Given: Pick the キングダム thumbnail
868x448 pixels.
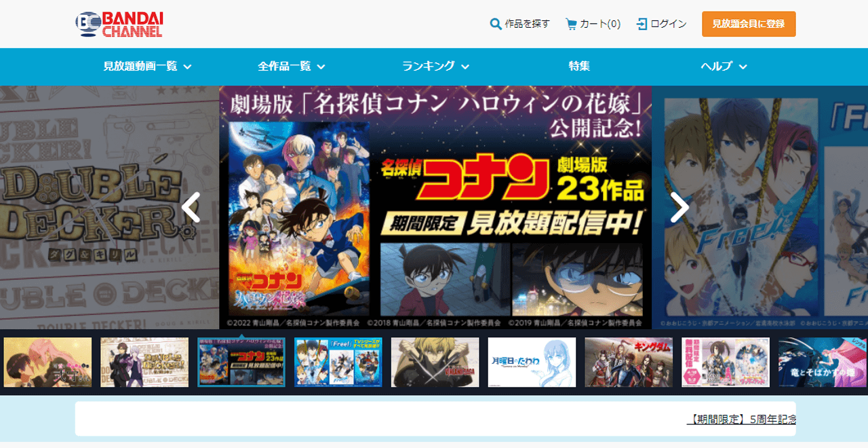Looking at the screenshot, I should (629, 362).
